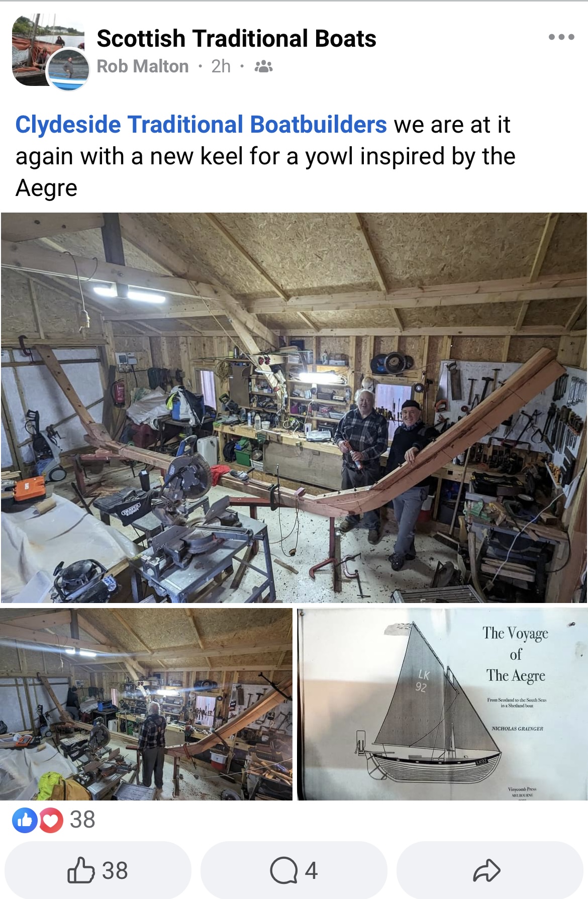Open large workshop photo with two men

tap(294, 408)
